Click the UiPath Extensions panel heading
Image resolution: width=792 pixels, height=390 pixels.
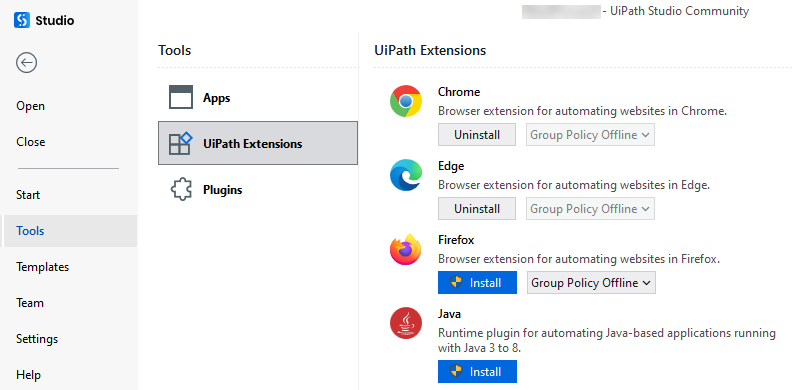pyautogui.click(x=430, y=51)
